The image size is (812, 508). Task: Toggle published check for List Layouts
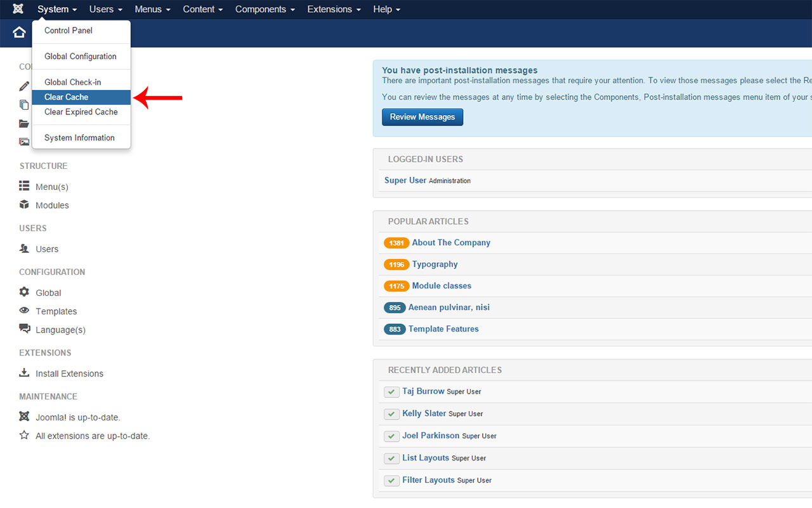pos(391,458)
